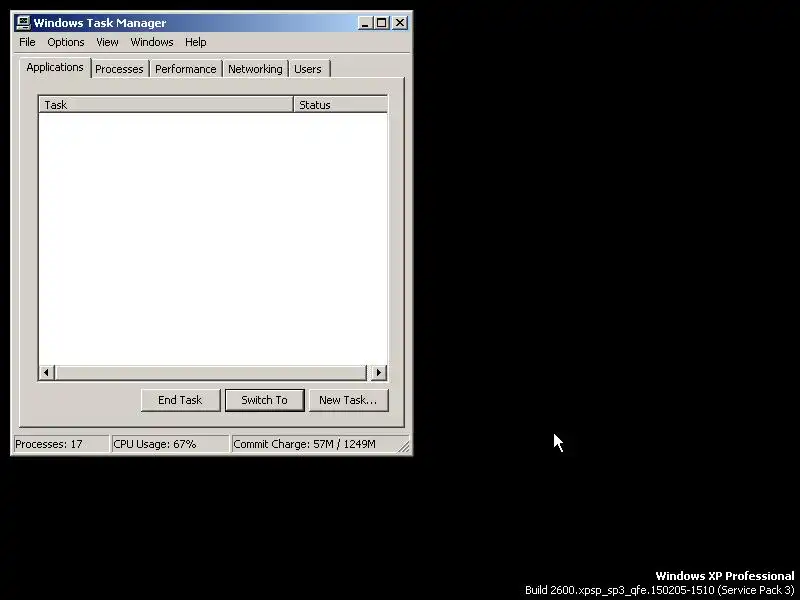The height and width of the screenshot is (600, 800).
Task: Click the End Task button
Action: 181,400
